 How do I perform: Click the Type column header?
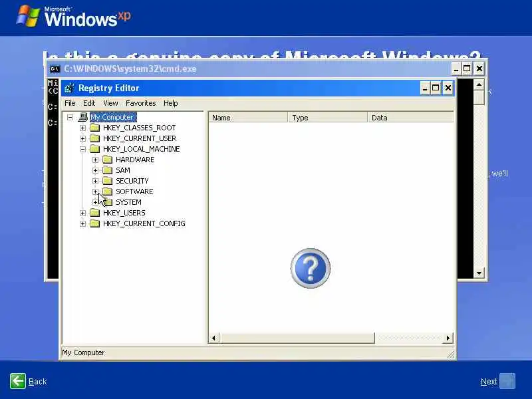click(328, 118)
